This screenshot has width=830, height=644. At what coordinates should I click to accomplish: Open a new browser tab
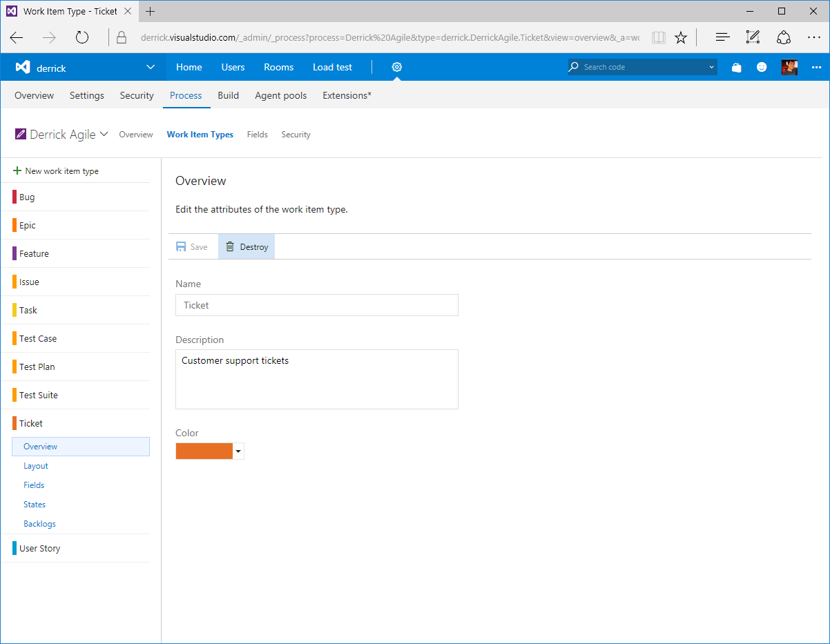point(151,11)
